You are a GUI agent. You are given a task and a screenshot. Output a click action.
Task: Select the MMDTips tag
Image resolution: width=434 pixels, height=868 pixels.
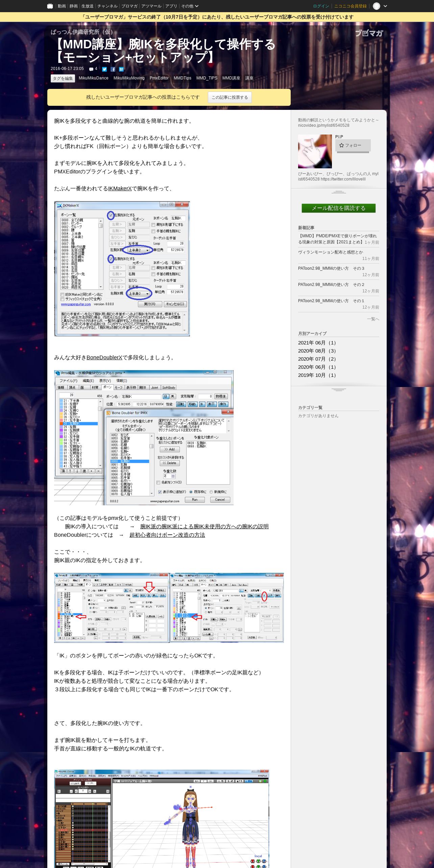tap(183, 78)
